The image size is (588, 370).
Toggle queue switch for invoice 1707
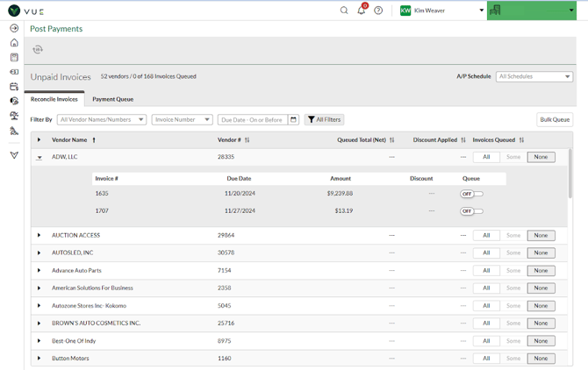pyautogui.click(x=471, y=211)
